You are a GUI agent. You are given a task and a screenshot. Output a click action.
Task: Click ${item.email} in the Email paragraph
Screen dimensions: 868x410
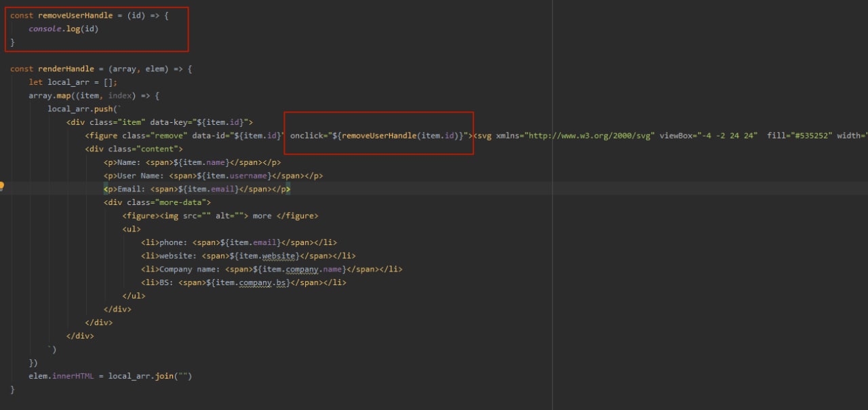coord(209,189)
